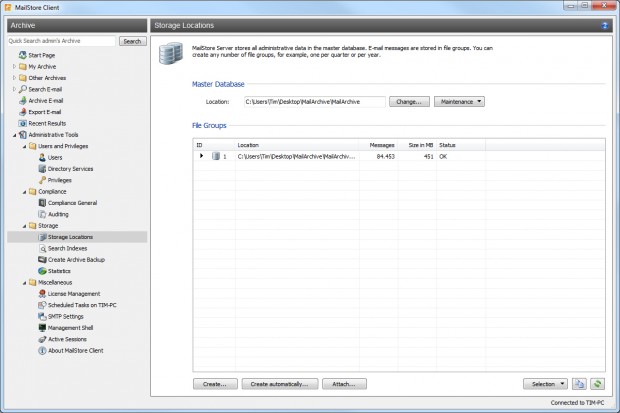Select the Storage Locations tree item
The height and width of the screenshot is (413, 620).
[77, 237]
